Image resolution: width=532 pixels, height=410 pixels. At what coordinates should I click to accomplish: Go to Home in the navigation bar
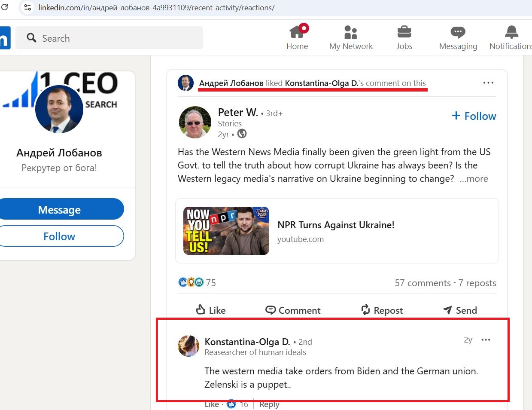click(x=297, y=37)
